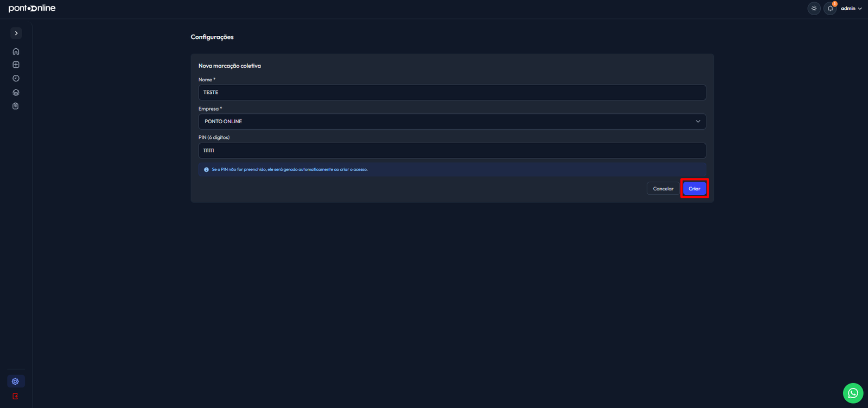Open the Empresa dropdown PONTO ONLINE
The width and height of the screenshot is (868, 408).
pos(452,122)
